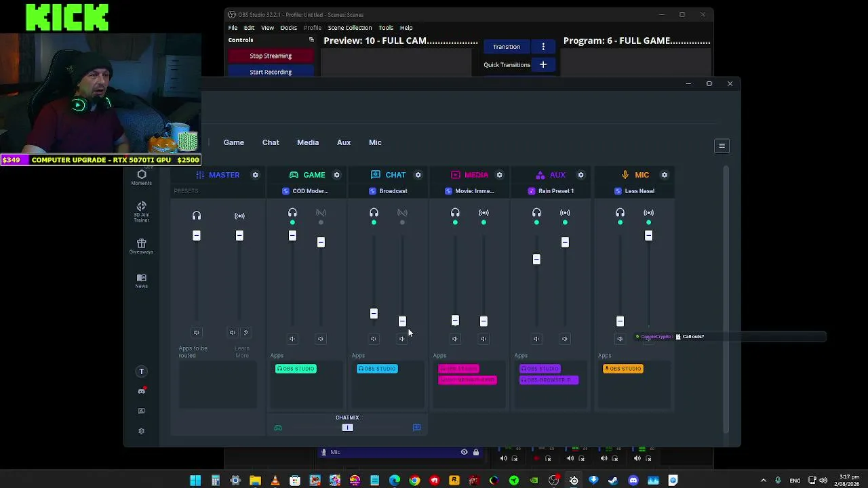Undock the OBS Controls panel

coord(311,40)
